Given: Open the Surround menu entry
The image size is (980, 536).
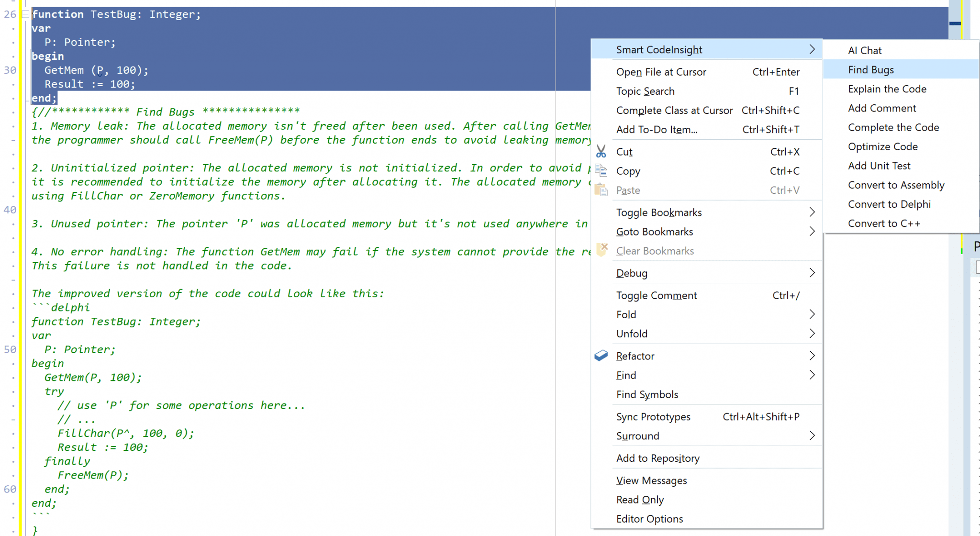Looking at the screenshot, I should coord(707,435).
